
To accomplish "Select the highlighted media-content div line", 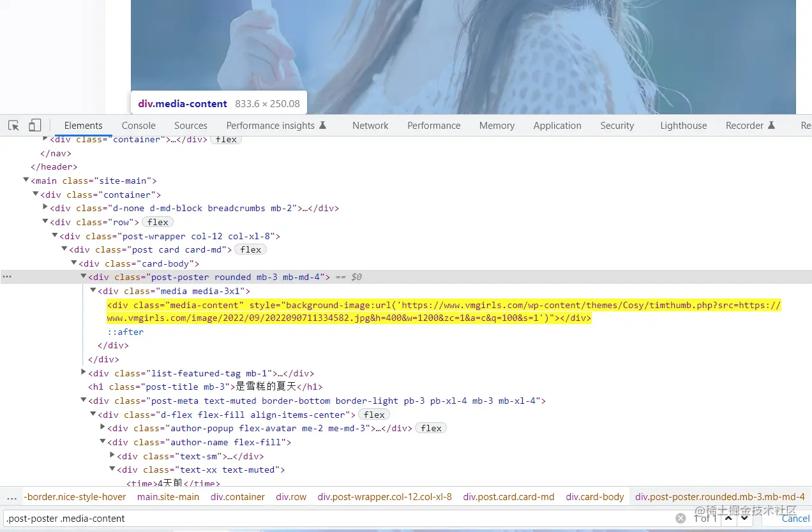I will (x=444, y=311).
